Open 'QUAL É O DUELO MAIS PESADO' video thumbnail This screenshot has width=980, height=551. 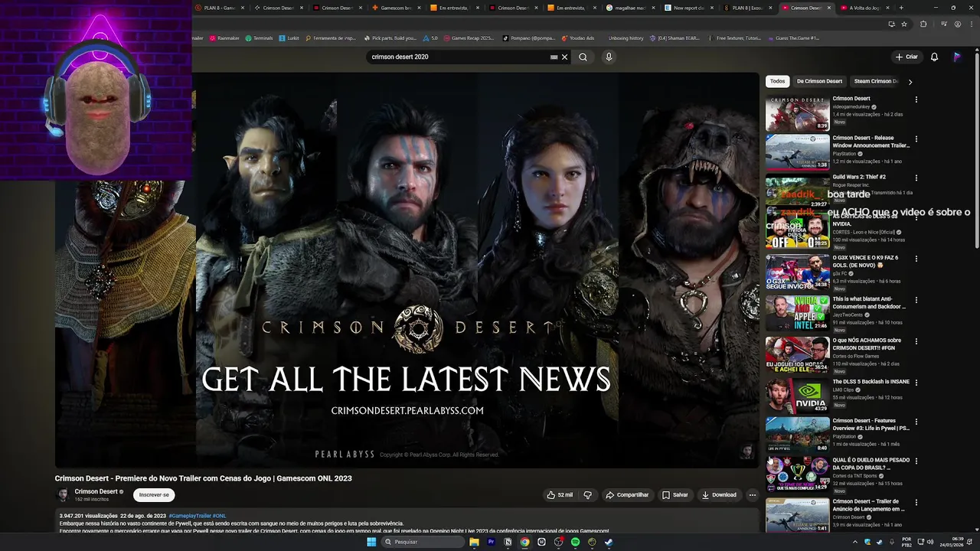[x=797, y=474]
